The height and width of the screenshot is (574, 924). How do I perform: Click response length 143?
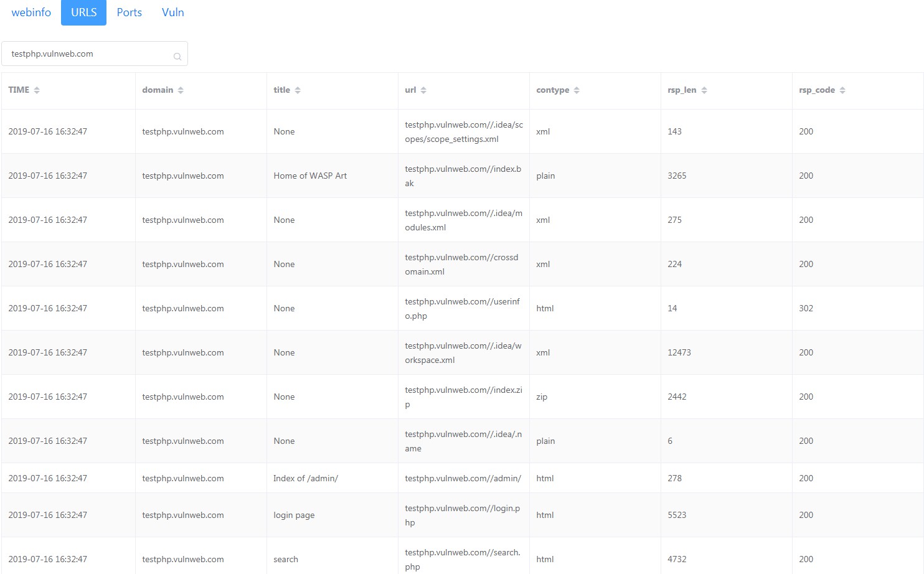tap(674, 131)
